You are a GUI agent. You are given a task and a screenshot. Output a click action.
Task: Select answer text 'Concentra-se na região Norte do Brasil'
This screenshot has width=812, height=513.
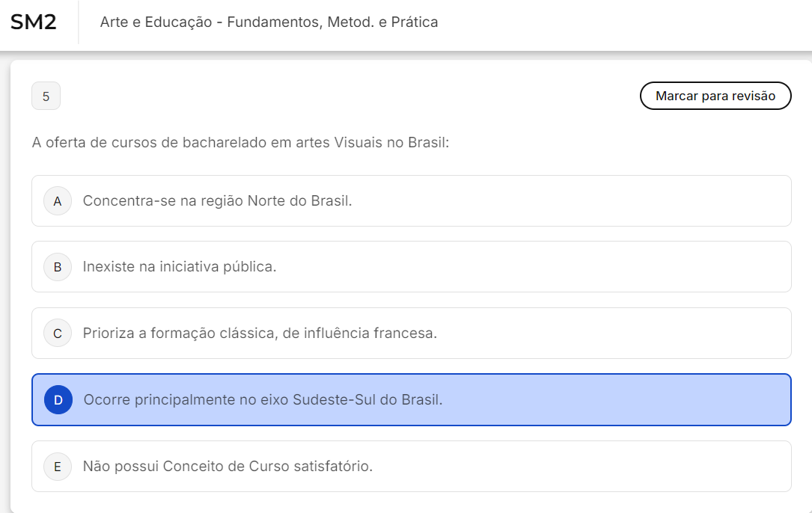click(x=217, y=200)
